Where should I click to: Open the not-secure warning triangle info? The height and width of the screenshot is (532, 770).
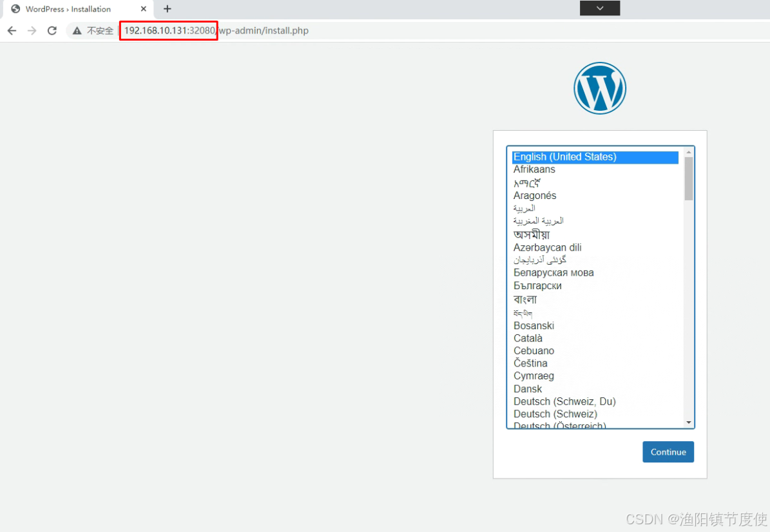click(x=77, y=30)
